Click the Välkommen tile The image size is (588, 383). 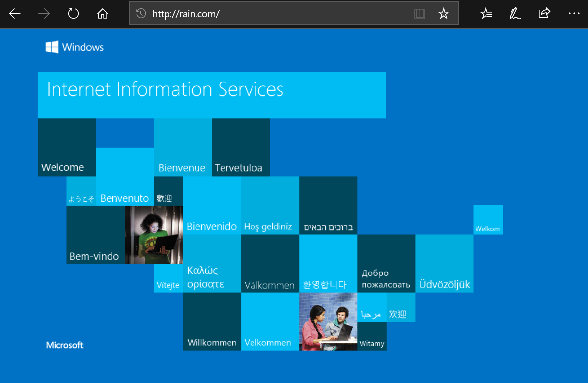coord(270,264)
